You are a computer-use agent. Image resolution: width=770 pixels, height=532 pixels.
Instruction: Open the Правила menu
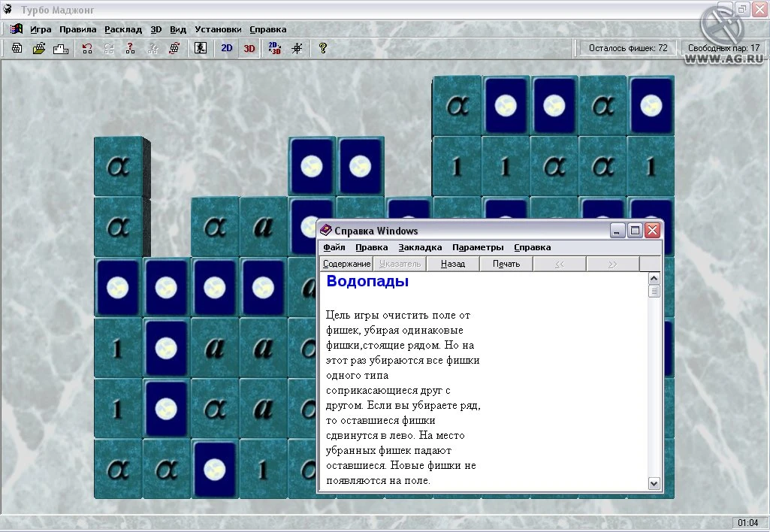77,29
